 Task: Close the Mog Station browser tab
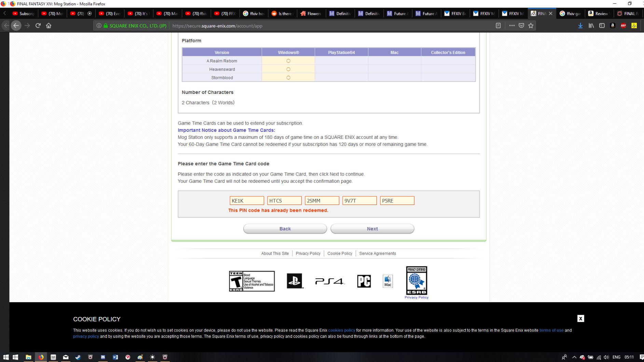[x=550, y=14]
